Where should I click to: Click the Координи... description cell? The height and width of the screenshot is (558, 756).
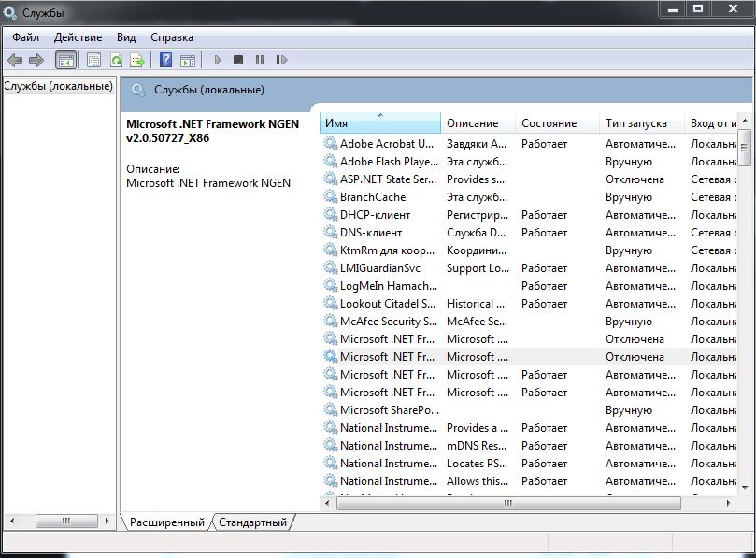tap(477, 250)
